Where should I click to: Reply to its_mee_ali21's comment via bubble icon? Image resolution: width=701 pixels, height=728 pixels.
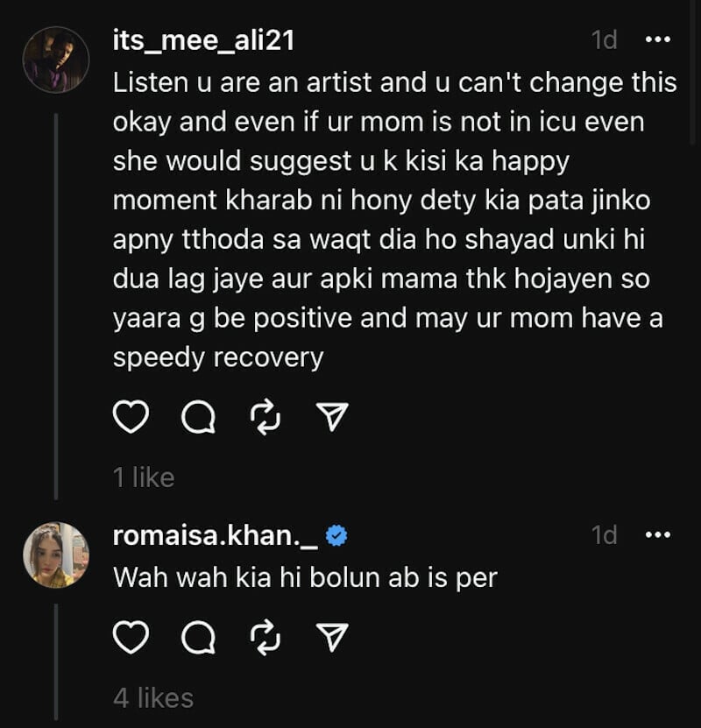coord(197,420)
